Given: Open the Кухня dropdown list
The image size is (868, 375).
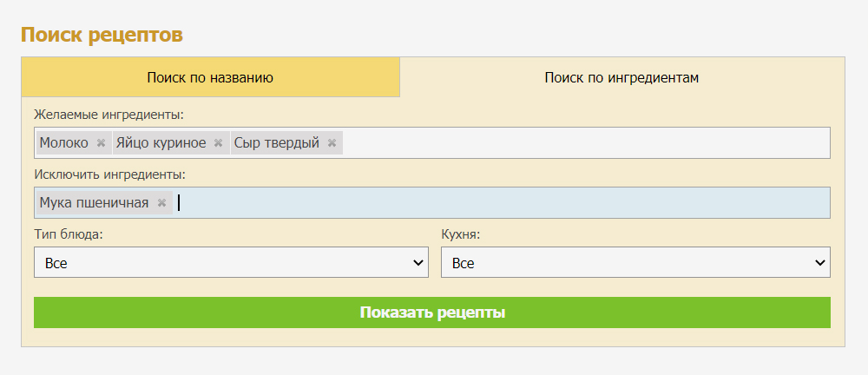Looking at the screenshot, I should pyautogui.click(x=635, y=262).
